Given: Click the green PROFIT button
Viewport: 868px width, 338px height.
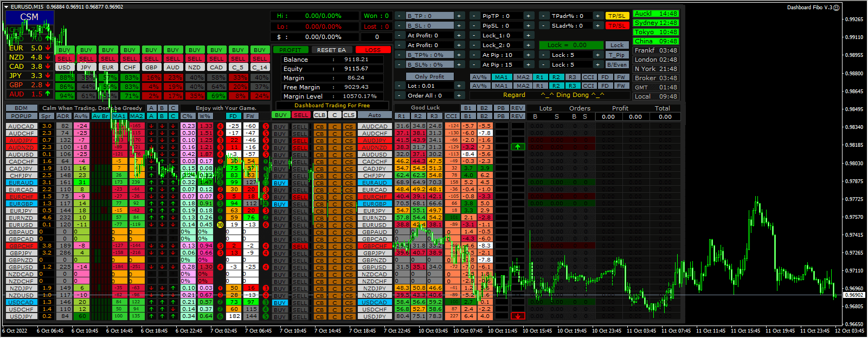Looking at the screenshot, I should point(290,50).
